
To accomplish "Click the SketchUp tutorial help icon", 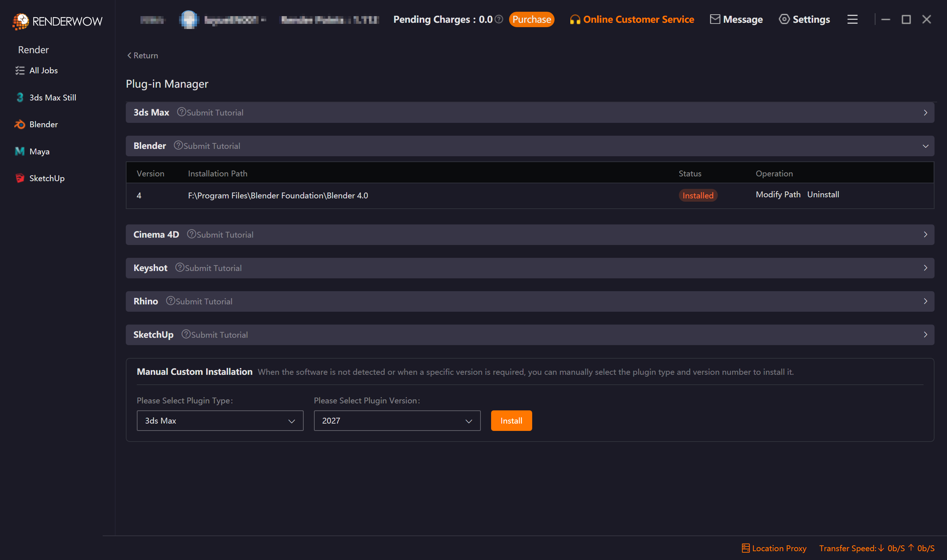I will coord(186,334).
